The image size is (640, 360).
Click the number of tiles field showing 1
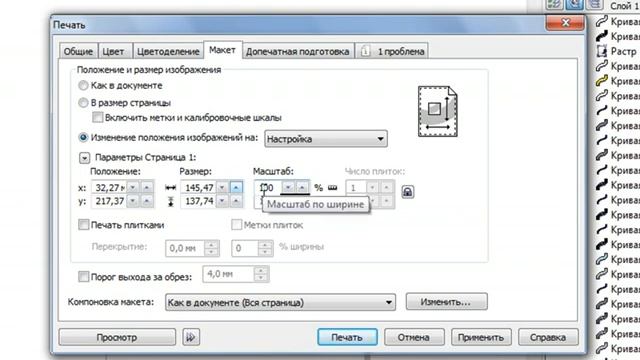click(356, 187)
